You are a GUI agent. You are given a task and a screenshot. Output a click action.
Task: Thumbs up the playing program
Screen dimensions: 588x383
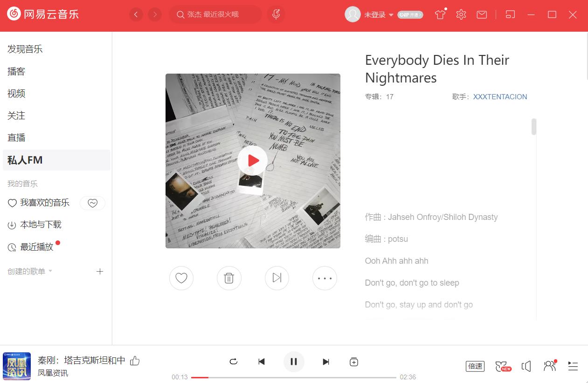[x=135, y=361]
